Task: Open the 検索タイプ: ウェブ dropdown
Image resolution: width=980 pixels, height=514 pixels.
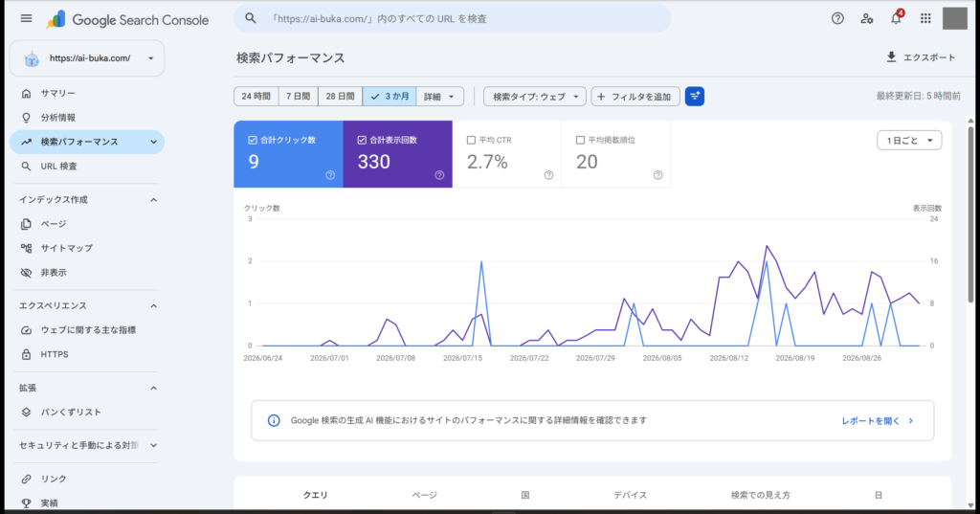Action: (535, 97)
